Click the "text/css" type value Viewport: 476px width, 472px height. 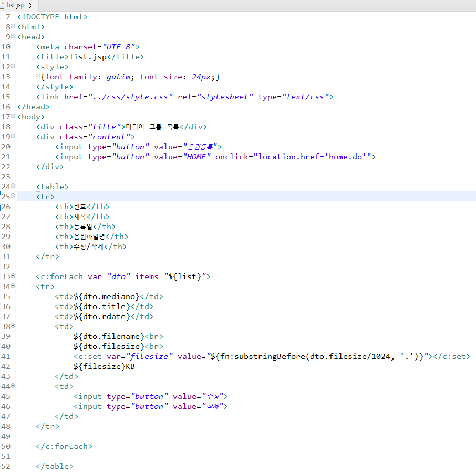coord(305,97)
